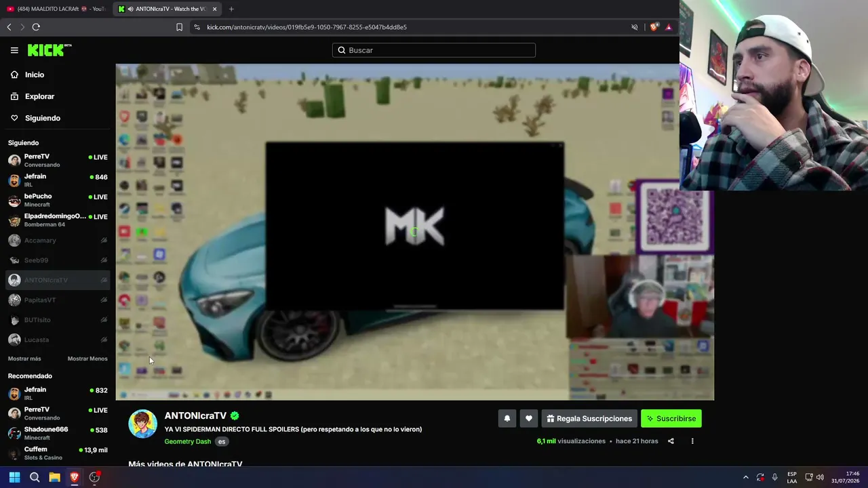Click the ANTONIcraTV channel name
This screenshot has width=868, height=488.
click(195, 415)
